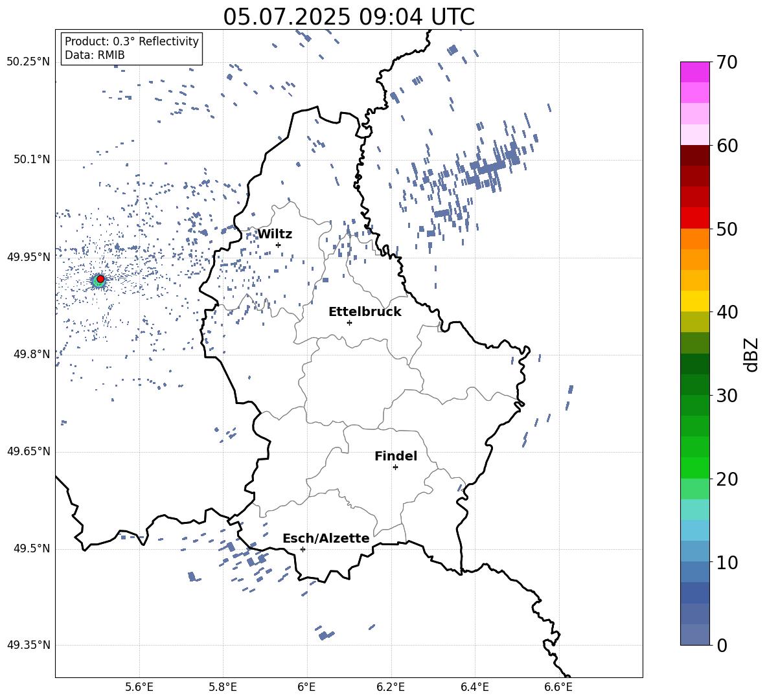Click the Findel location cross marker

point(395,468)
